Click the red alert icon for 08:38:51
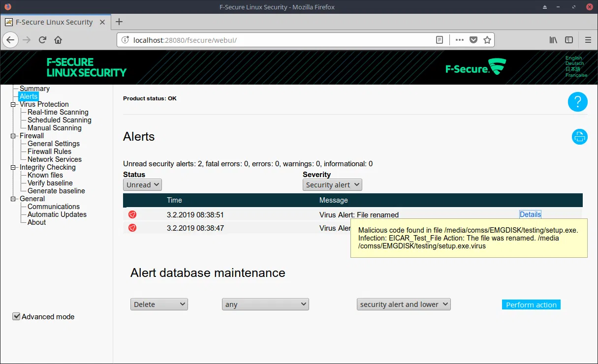This screenshot has height=364, width=598. (132, 214)
